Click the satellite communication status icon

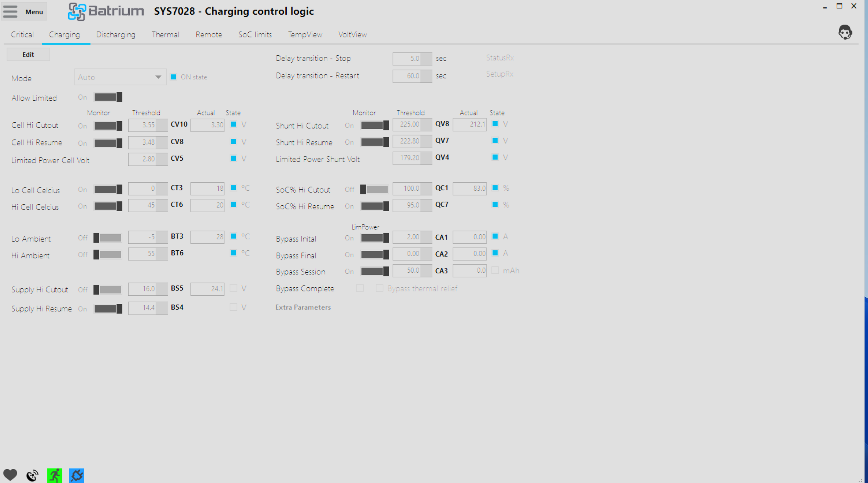[x=32, y=475]
